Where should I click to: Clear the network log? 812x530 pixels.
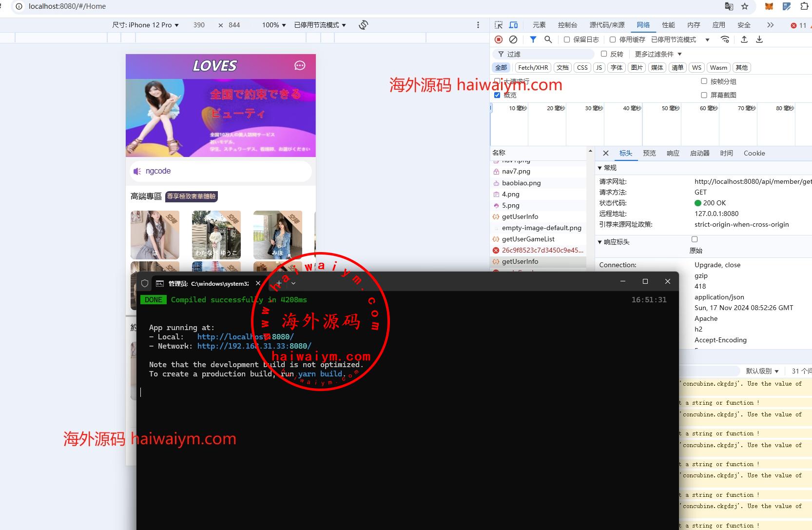(x=513, y=39)
